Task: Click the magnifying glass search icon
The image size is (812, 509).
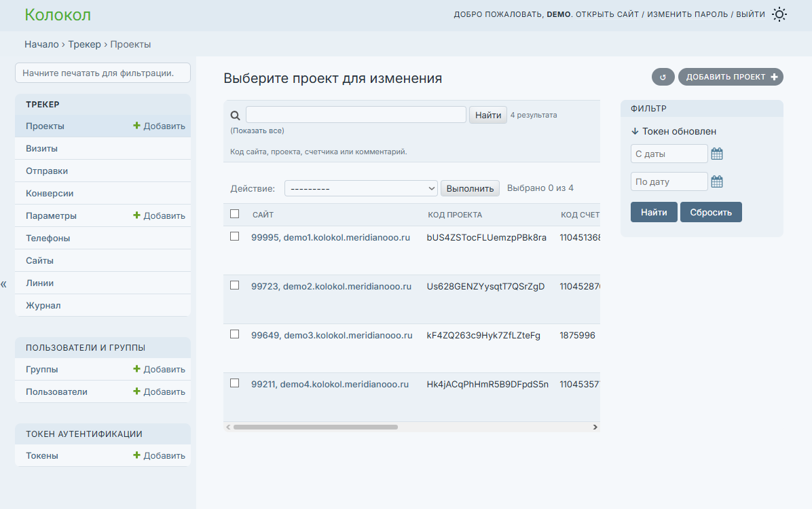Action: point(235,116)
